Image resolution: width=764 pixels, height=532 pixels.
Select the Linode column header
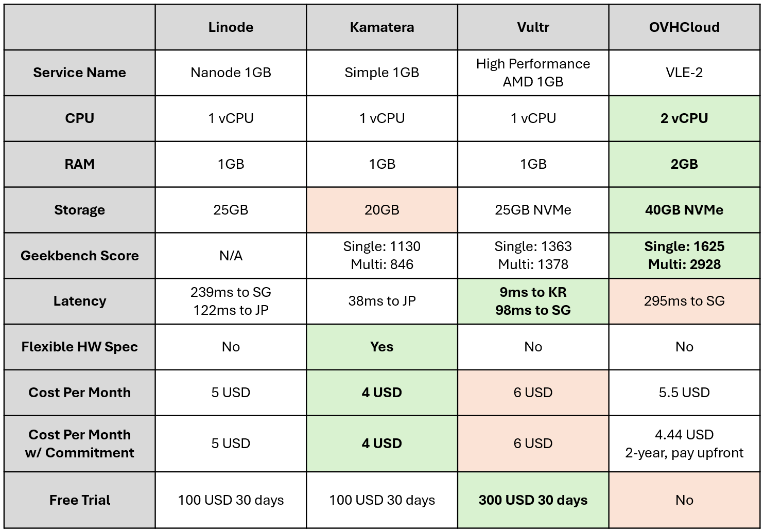[x=231, y=27]
